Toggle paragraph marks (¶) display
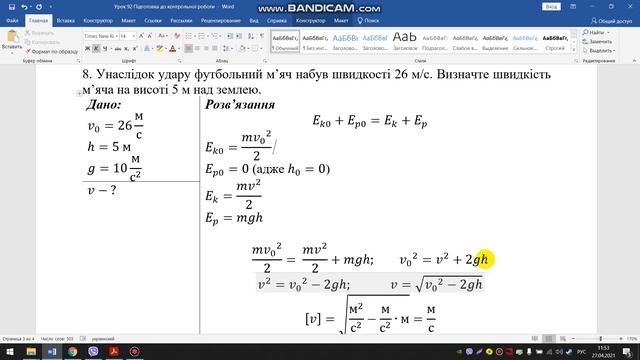Screen dimensions: 640x360 tap(262, 36)
